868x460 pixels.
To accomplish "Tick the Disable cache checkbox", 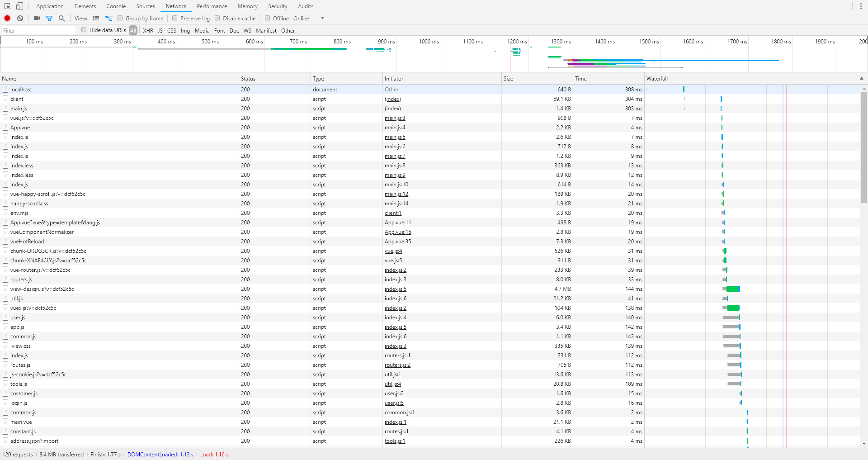I will (x=217, y=18).
